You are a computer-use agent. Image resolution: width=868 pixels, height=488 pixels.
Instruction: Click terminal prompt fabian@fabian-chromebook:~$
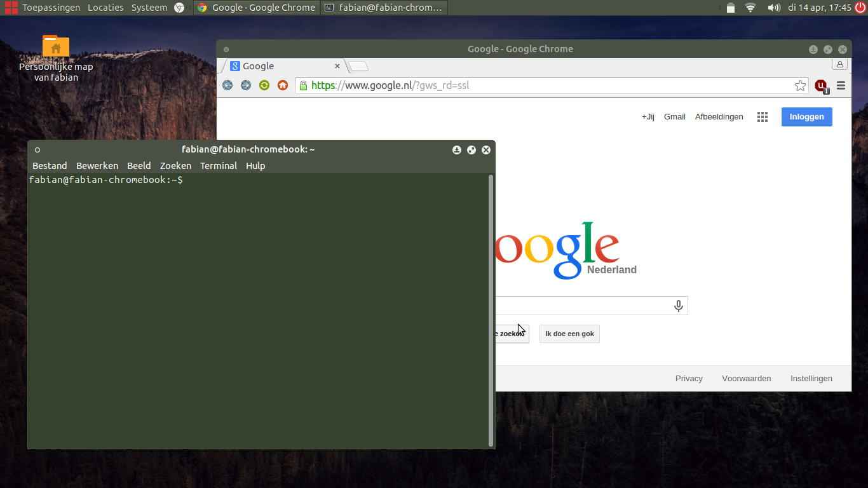coord(105,180)
